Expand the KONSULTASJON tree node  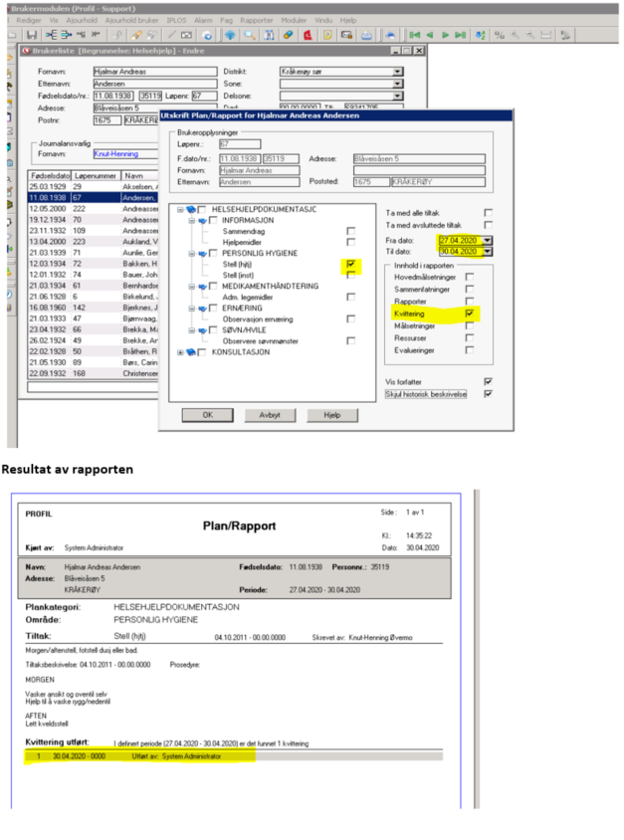[179, 352]
